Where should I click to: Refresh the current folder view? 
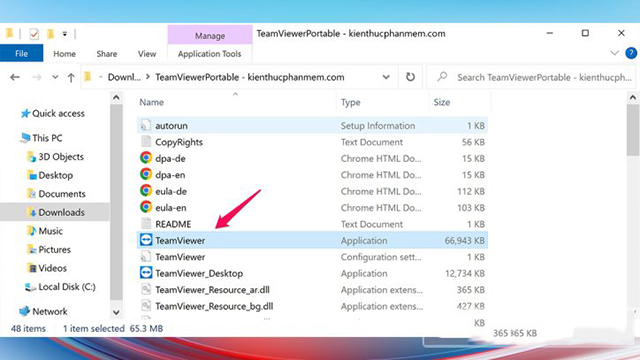coord(410,77)
